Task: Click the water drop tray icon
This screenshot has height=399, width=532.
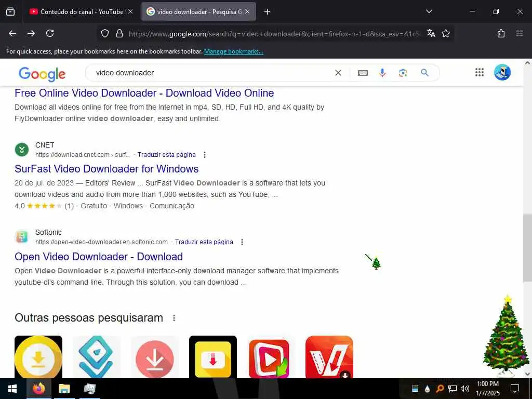Action: pos(427,389)
